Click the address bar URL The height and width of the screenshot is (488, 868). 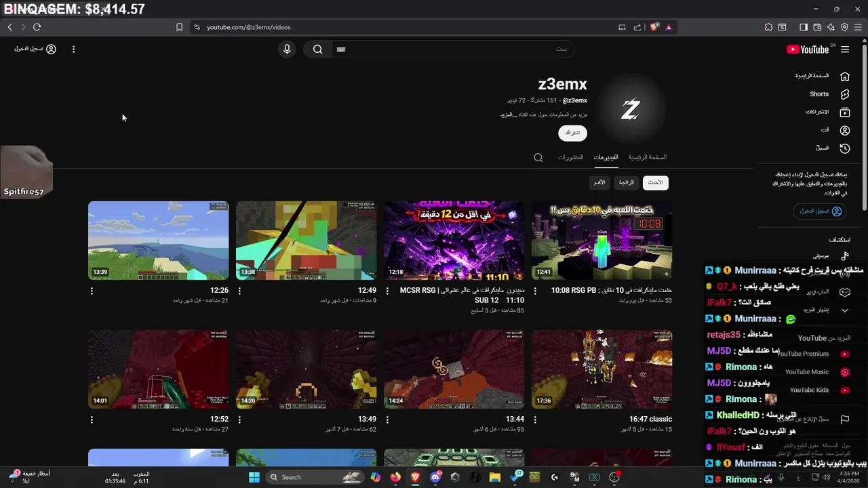[248, 27]
